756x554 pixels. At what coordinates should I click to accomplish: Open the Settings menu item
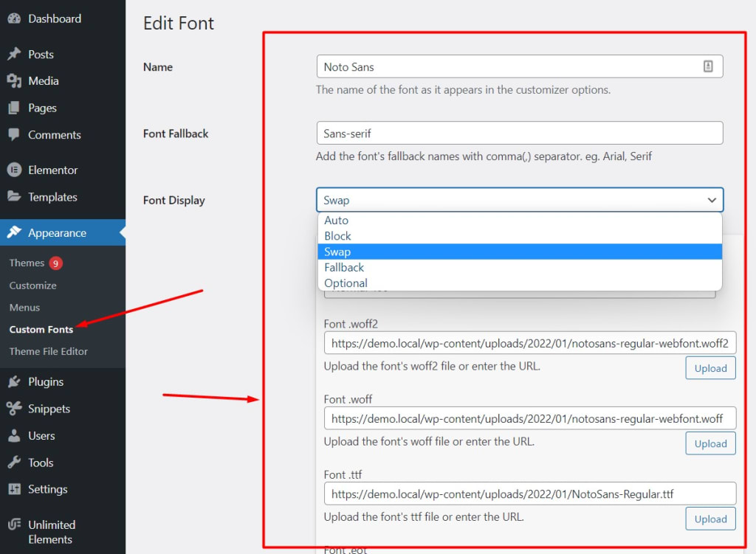pyautogui.click(x=48, y=489)
